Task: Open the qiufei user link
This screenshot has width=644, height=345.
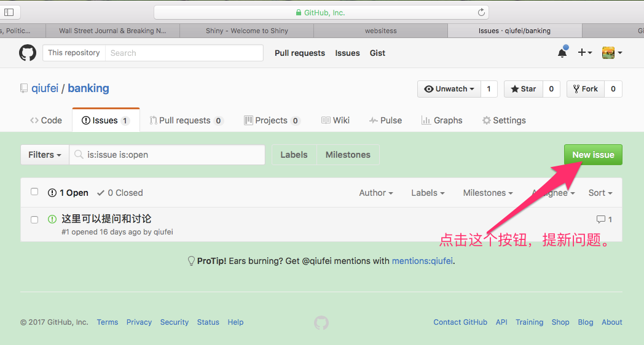Action: (x=45, y=88)
